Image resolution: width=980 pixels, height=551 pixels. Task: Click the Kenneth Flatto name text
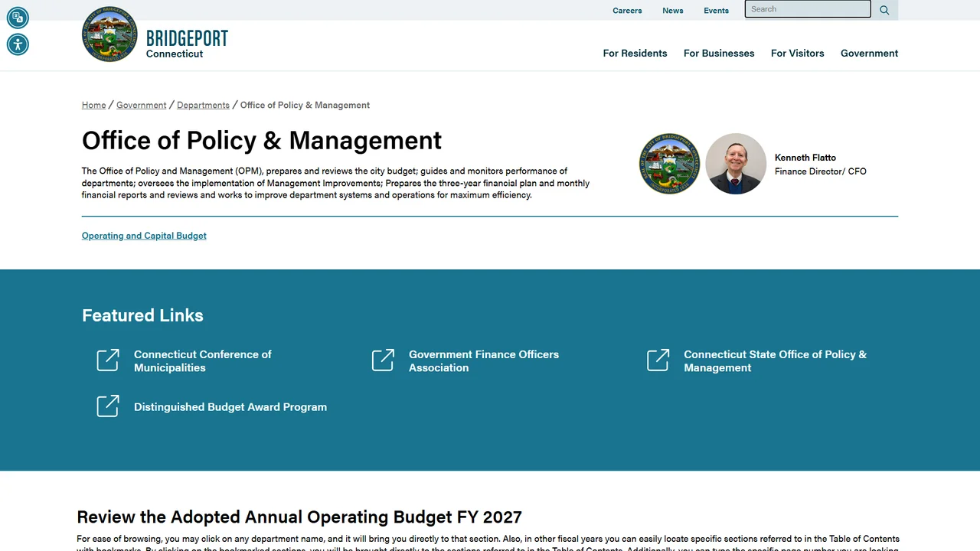tap(805, 158)
